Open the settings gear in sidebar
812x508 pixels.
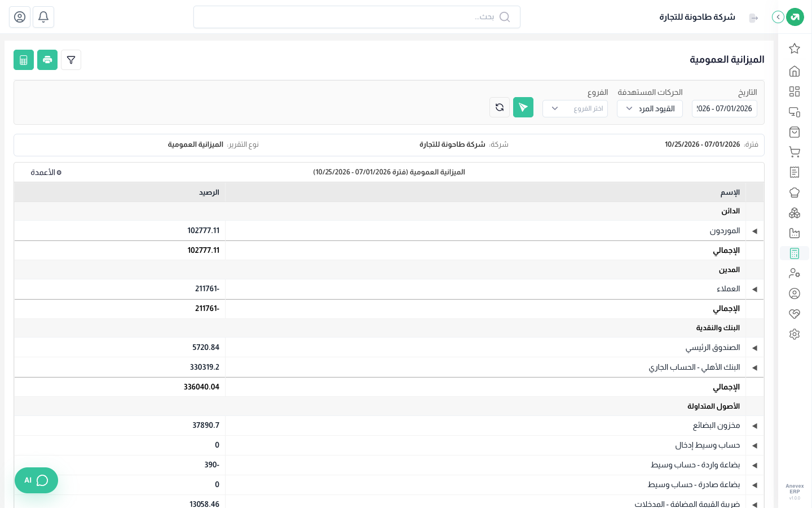pyautogui.click(x=795, y=334)
